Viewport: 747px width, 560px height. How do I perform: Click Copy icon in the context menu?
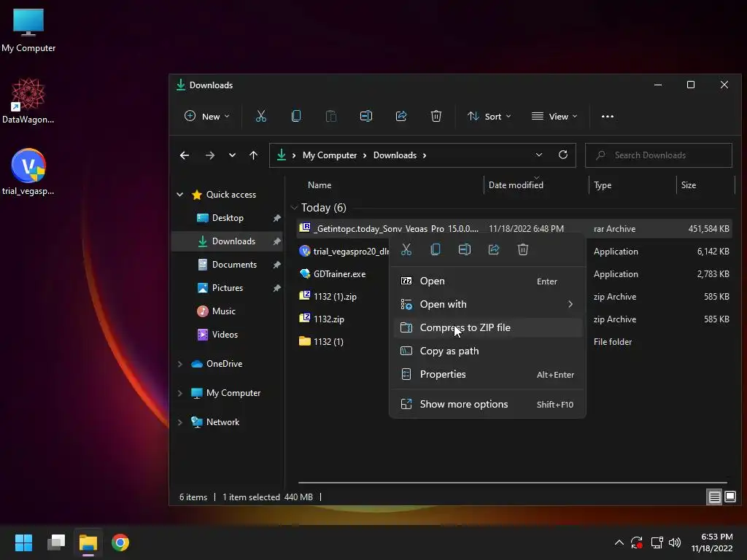(x=436, y=249)
